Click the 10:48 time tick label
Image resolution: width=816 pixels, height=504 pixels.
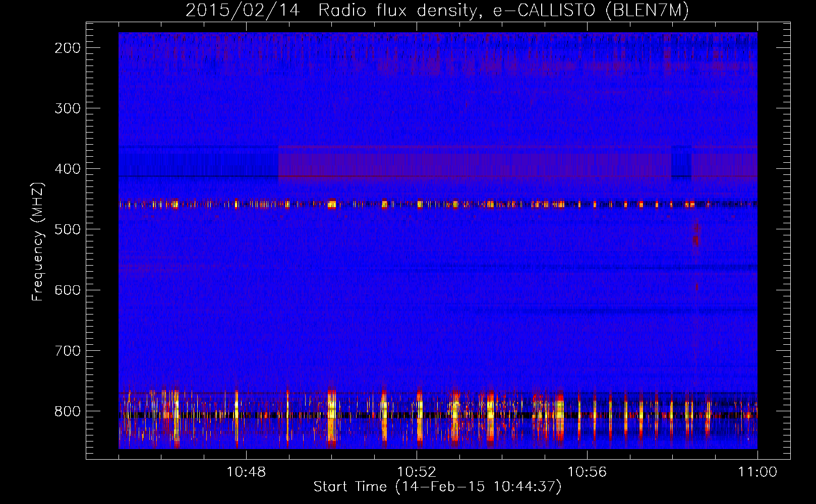coord(246,472)
